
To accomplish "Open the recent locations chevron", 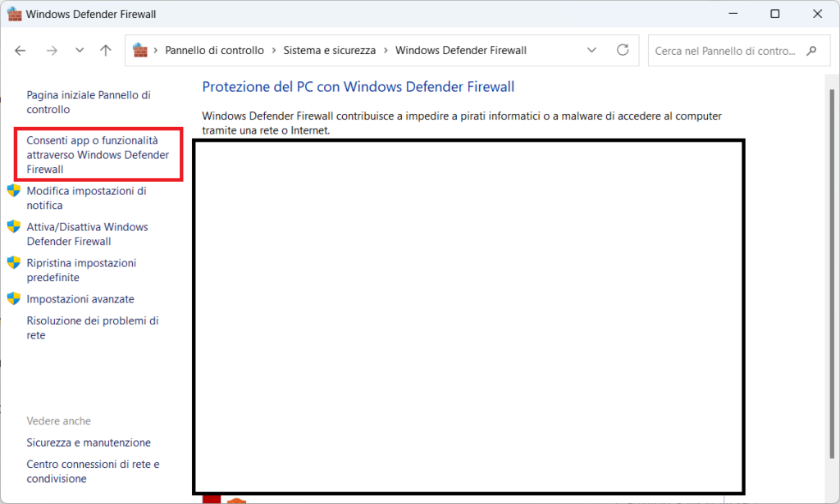I will pos(79,50).
